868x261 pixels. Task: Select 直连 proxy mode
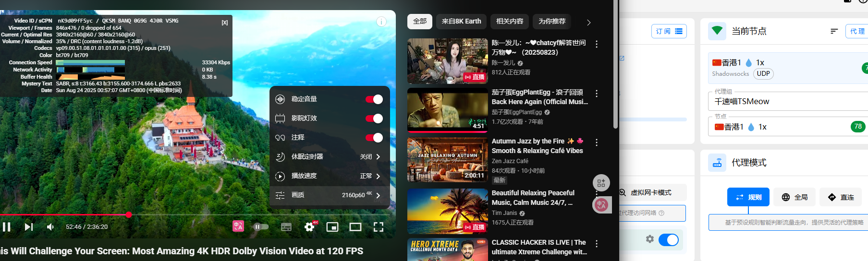pos(841,197)
